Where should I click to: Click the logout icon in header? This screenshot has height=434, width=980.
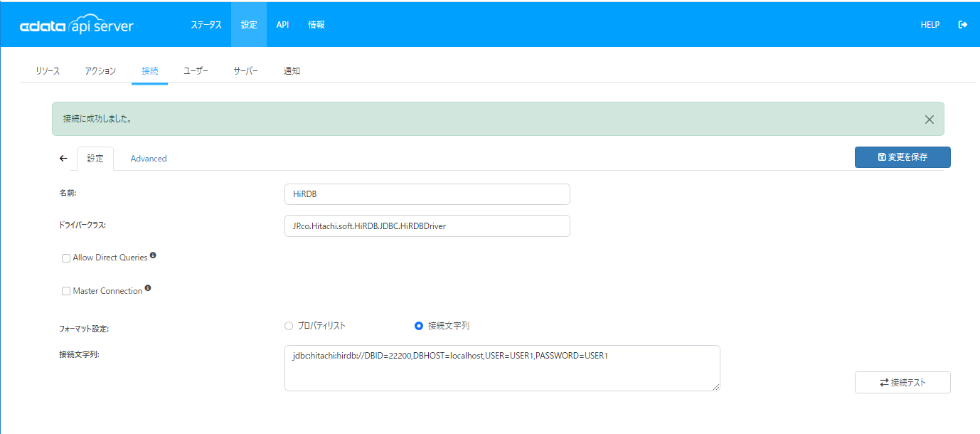(x=963, y=25)
